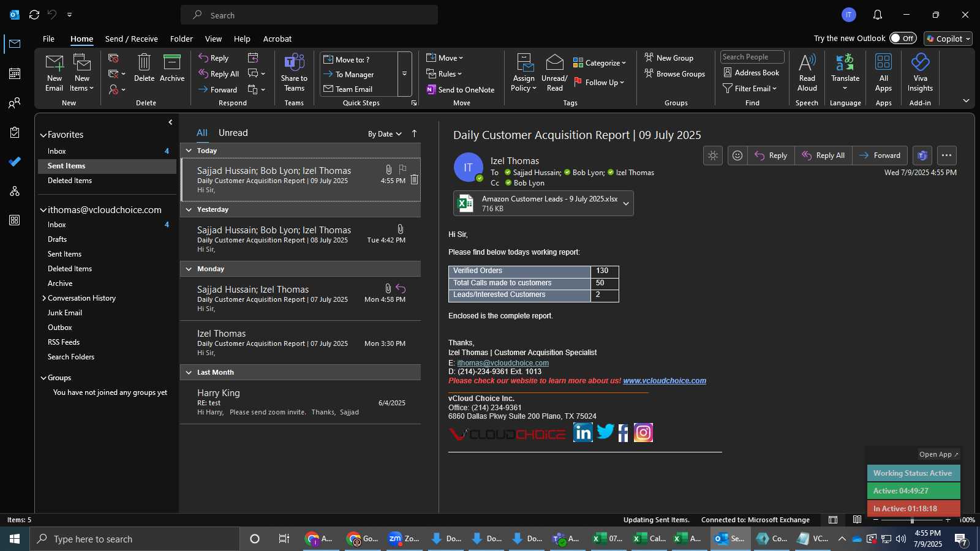The height and width of the screenshot is (551, 980).
Task: Open more actions ellipsis in reading pane
Action: (x=947, y=156)
